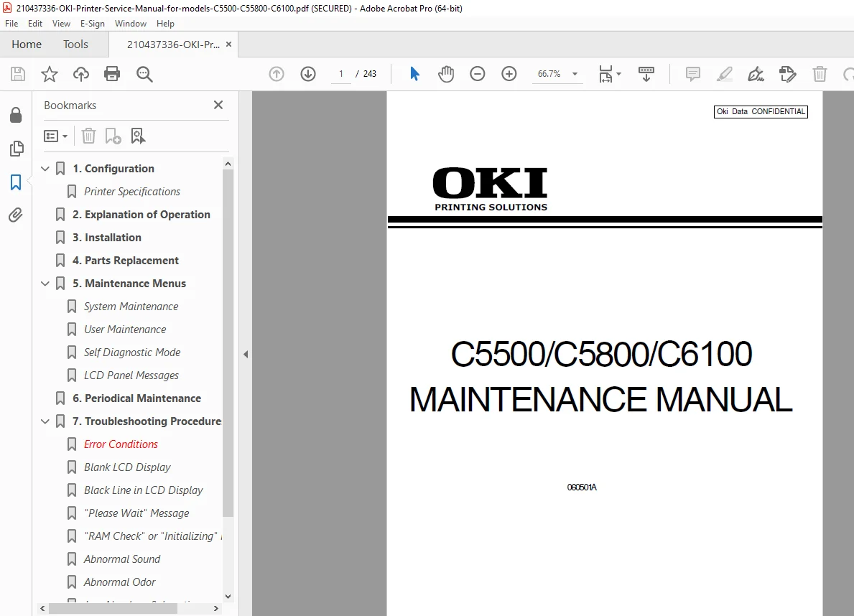Open the Sign document tool
Screen dimensions: 854x616
[x=756, y=73]
